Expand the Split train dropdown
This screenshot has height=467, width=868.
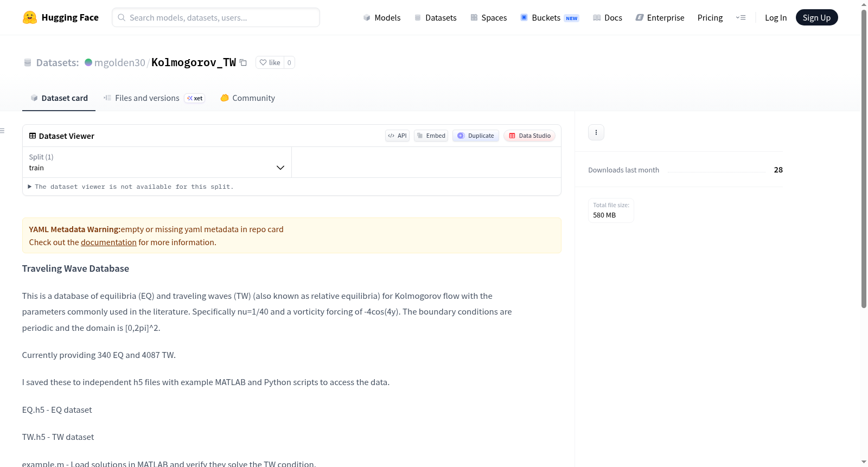pyautogui.click(x=157, y=162)
